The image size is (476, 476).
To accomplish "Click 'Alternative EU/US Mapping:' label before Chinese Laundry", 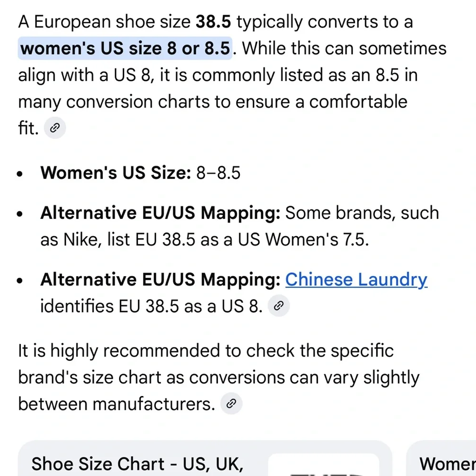I will pyautogui.click(x=160, y=279).
